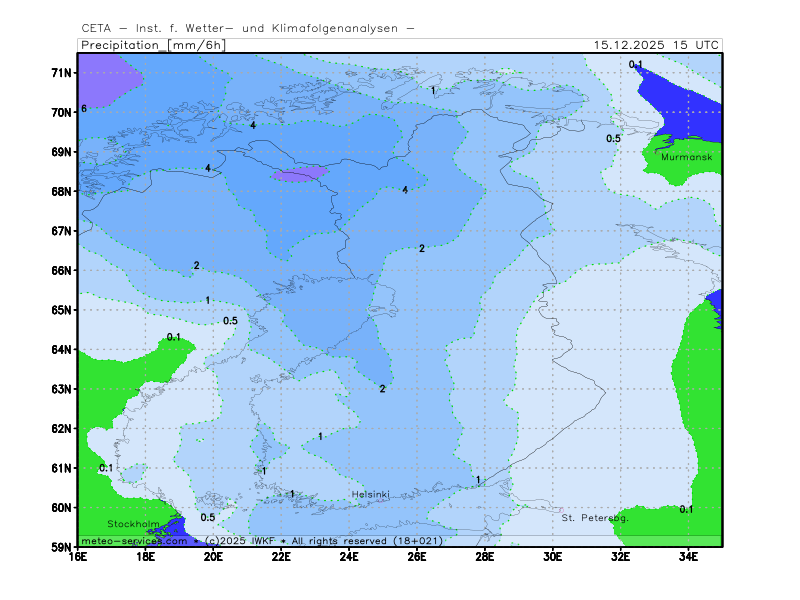Select the Precipitation [mm/6h] header label
Viewport: 800px width, 600px height.
tap(152, 45)
